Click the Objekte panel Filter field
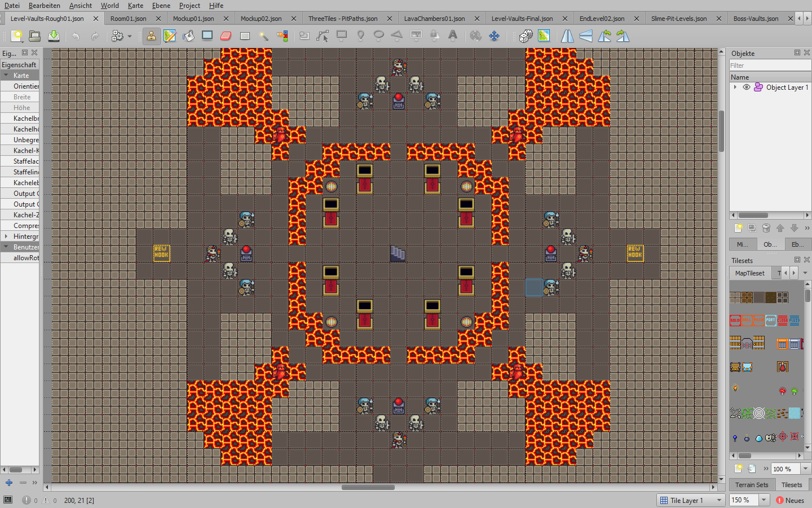 (x=770, y=65)
